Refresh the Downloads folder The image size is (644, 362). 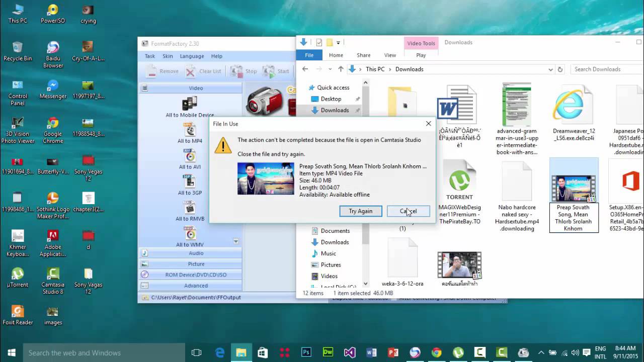point(560,69)
